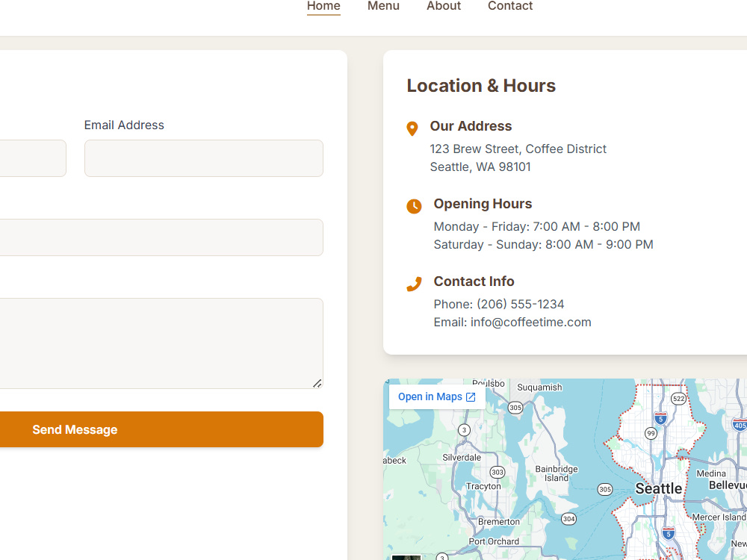Click the Suquamish label on the map
The image size is (747, 560).
pyautogui.click(x=539, y=387)
